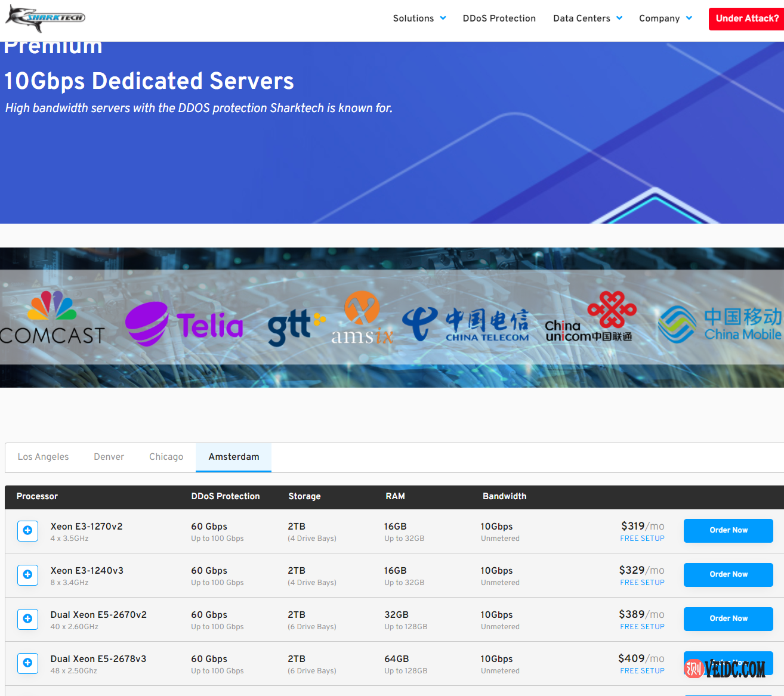Screen dimensions: 784x696
Task: Click the FREE SETUP label under $329/mo
Action: pos(642,583)
